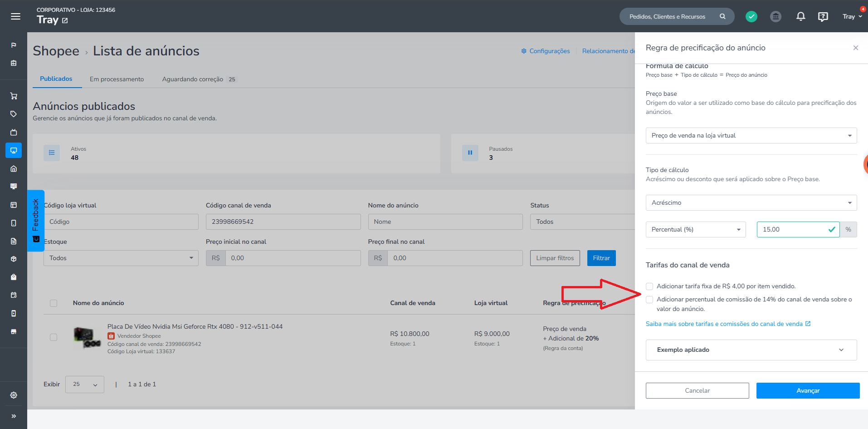The image size is (868, 429).
Task: Click the Nome do anúncio field
Action: click(445, 222)
